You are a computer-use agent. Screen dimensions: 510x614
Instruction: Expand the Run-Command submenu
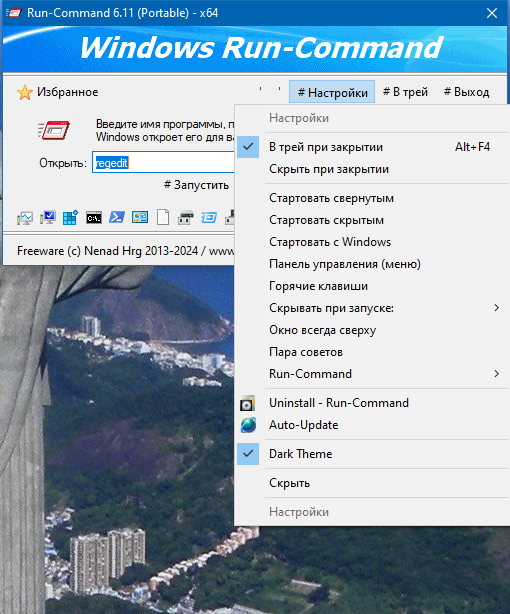[372, 374]
